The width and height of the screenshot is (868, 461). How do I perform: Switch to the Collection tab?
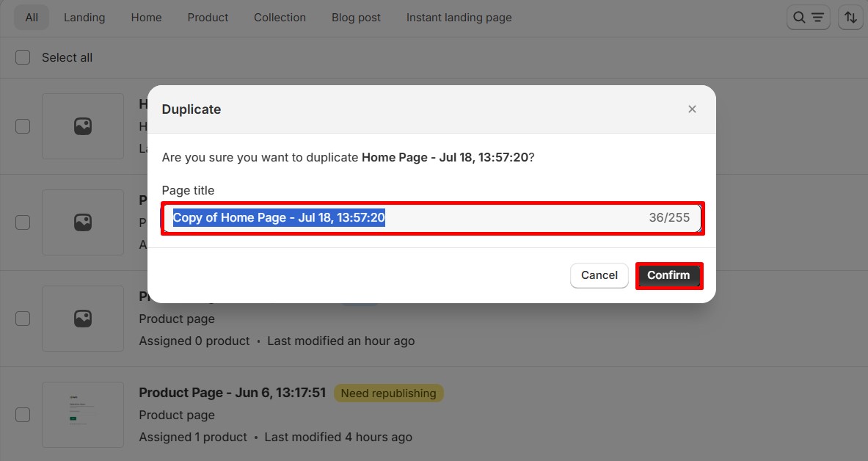(x=280, y=18)
